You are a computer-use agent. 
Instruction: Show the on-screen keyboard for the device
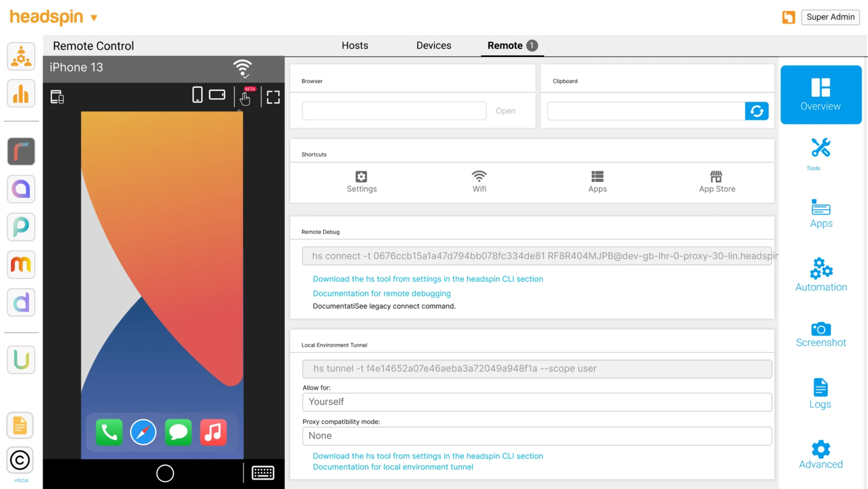tap(263, 473)
